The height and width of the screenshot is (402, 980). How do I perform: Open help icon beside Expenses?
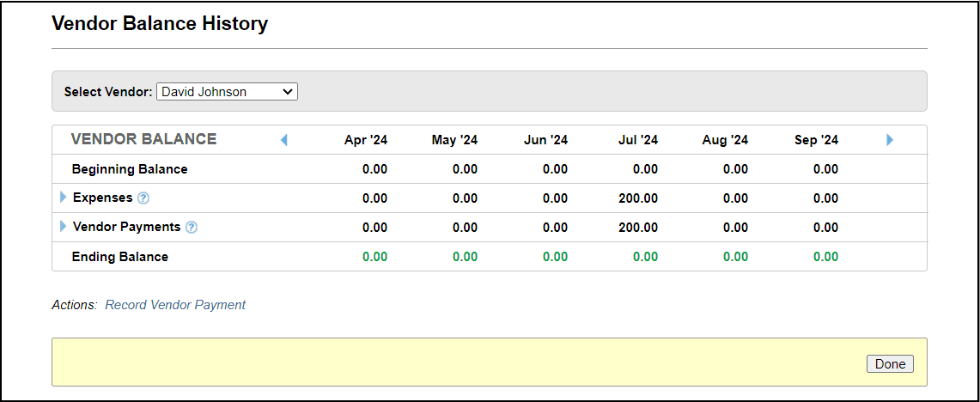(143, 198)
